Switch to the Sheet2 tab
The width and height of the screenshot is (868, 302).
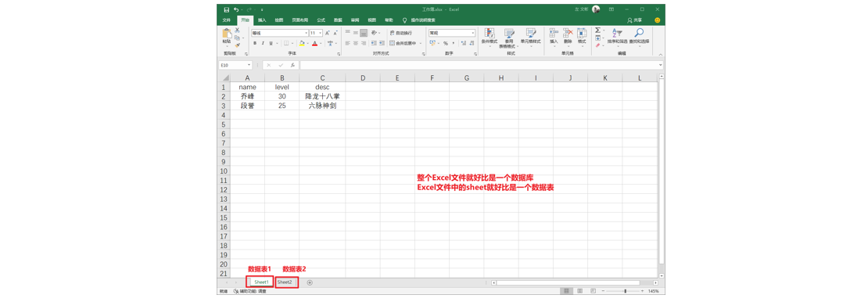click(x=285, y=282)
